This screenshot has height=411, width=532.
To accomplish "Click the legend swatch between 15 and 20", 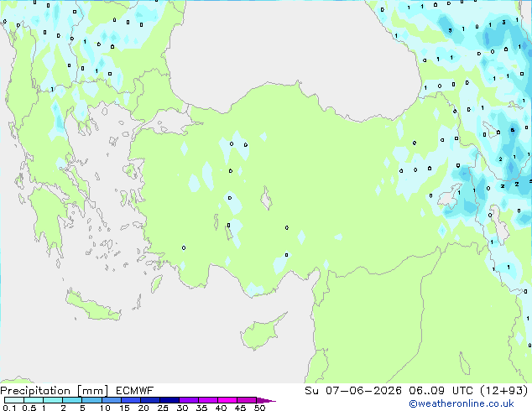I will pos(130,400).
